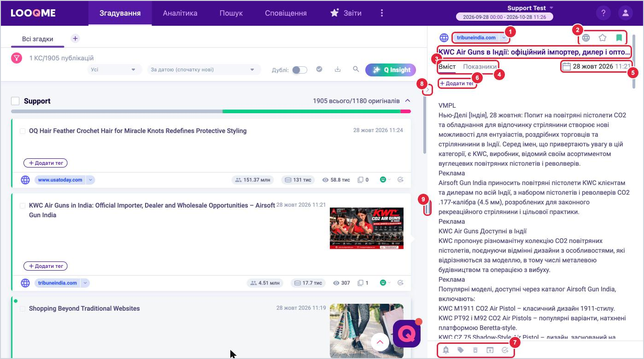Click the trash delete icon in bottom toolbar

pos(475,350)
